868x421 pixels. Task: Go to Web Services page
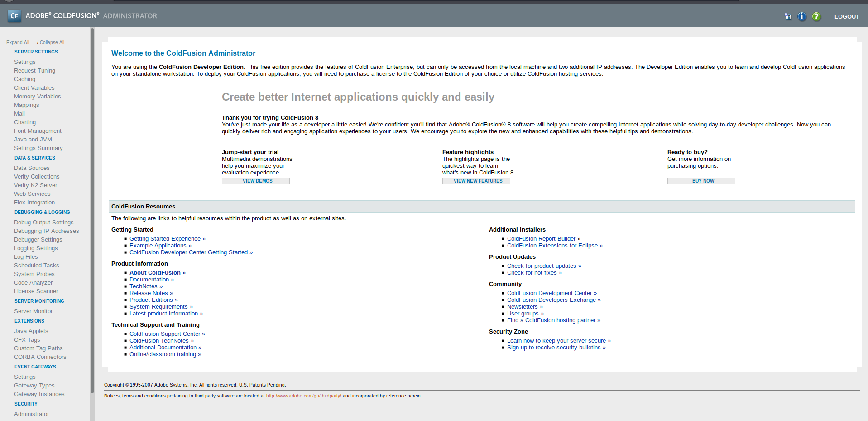point(32,194)
